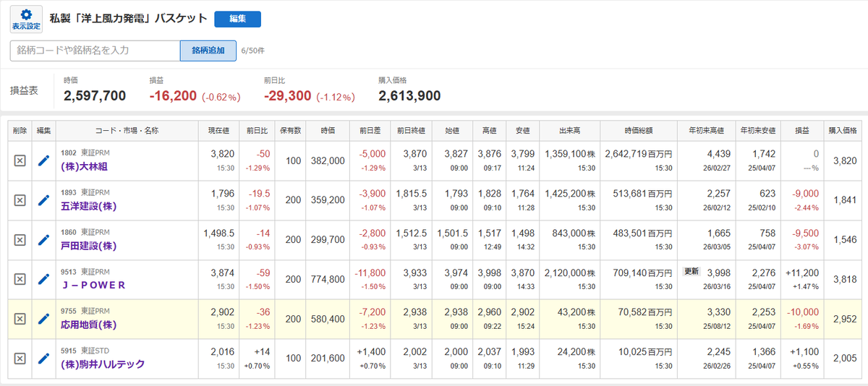Open the 表示設定 gear settings

pos(26,19)
